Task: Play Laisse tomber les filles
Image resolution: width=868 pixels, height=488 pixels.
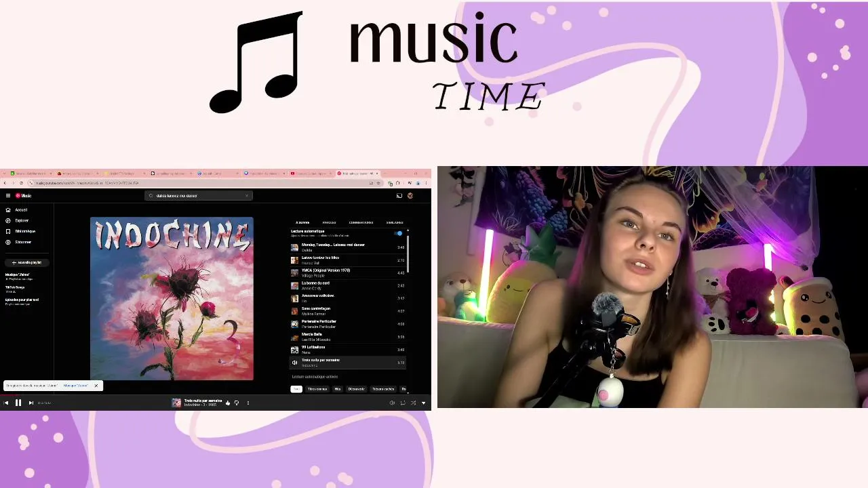Action: tap(348, 260)
